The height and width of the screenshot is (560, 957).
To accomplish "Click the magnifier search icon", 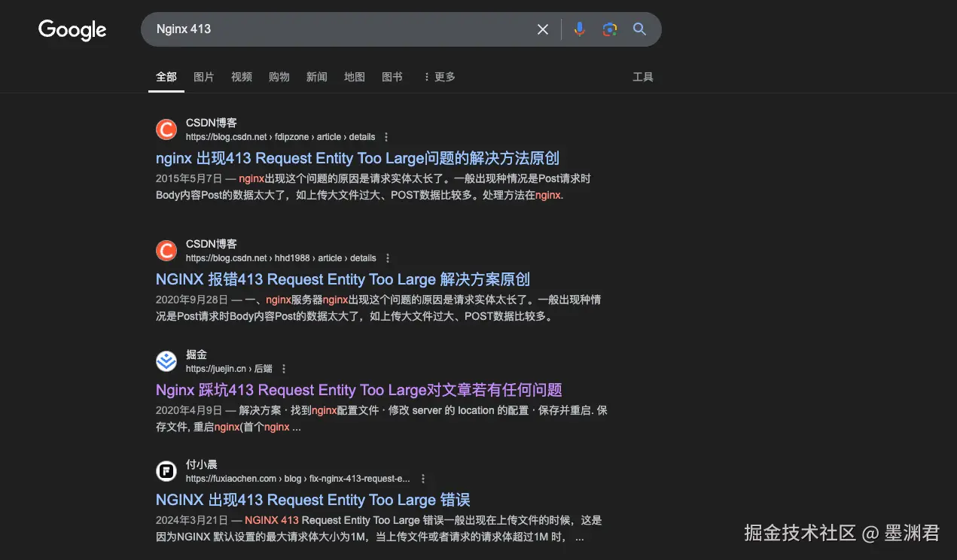I will pos(640,29).
